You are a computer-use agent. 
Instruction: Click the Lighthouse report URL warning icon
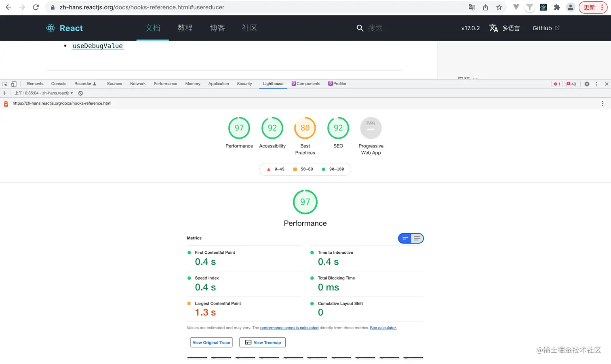pos(6,103)
